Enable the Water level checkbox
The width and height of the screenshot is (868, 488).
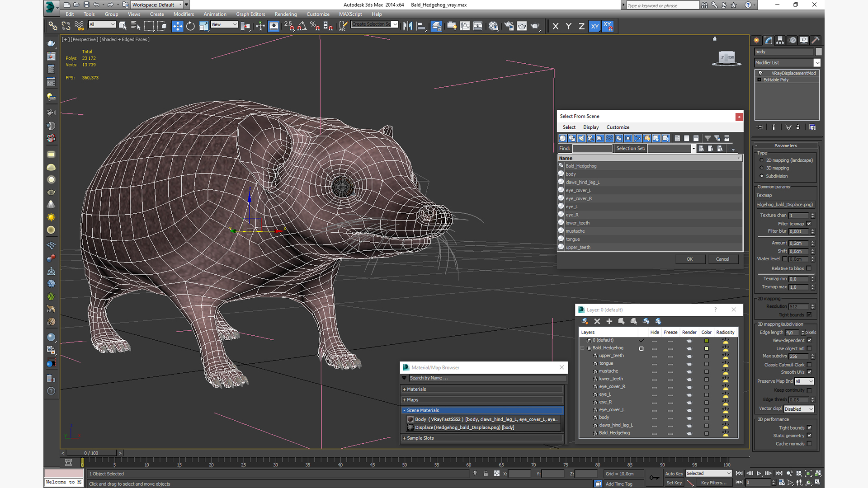click(785, 259)
